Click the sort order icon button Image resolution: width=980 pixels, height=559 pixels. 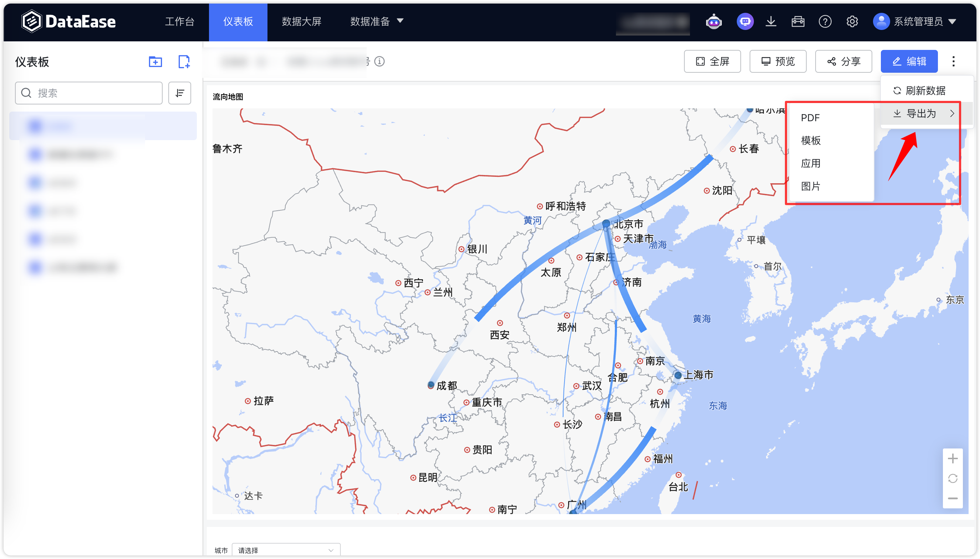pos(180,93)
